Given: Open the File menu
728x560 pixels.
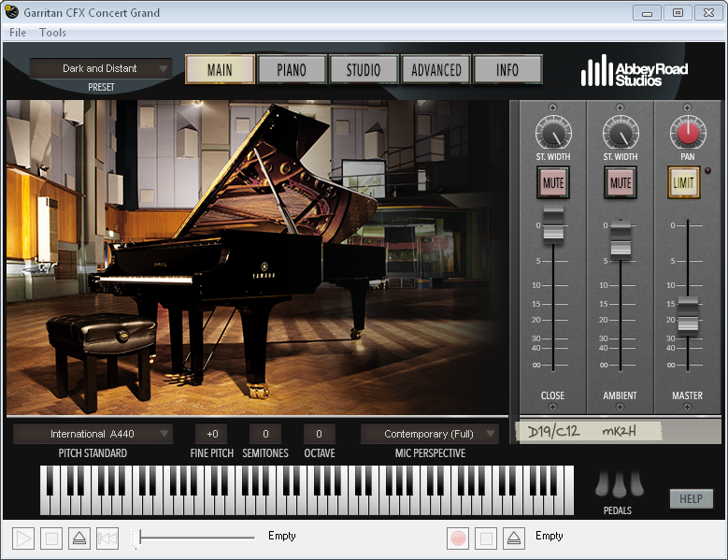Looking at the screenshot, I should tap(18, 33).
